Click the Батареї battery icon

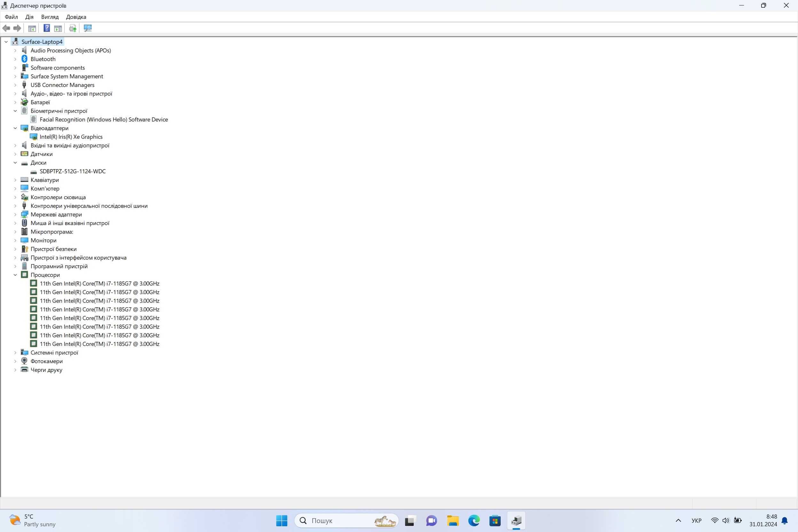[24, 102]
